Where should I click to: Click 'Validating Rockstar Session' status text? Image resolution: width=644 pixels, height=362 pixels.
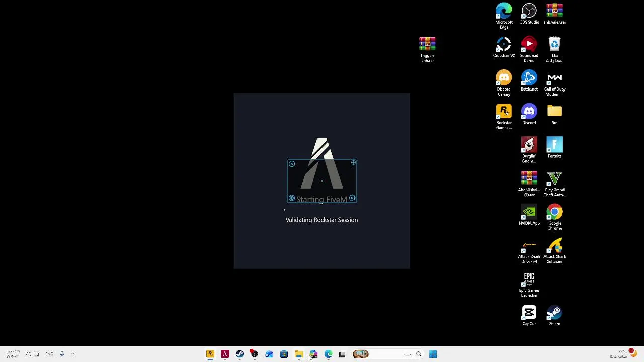coord(321,220)
